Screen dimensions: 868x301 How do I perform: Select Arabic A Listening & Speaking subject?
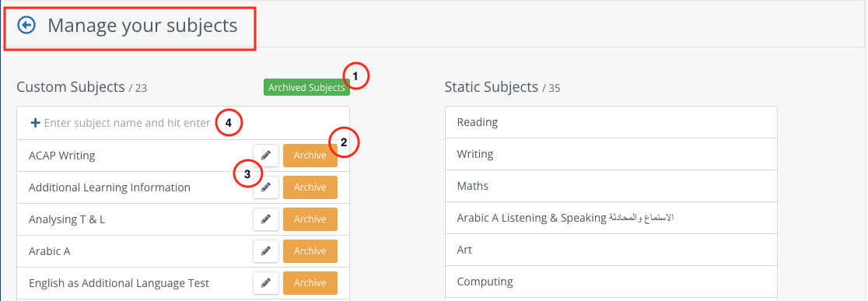pos(611,218)
